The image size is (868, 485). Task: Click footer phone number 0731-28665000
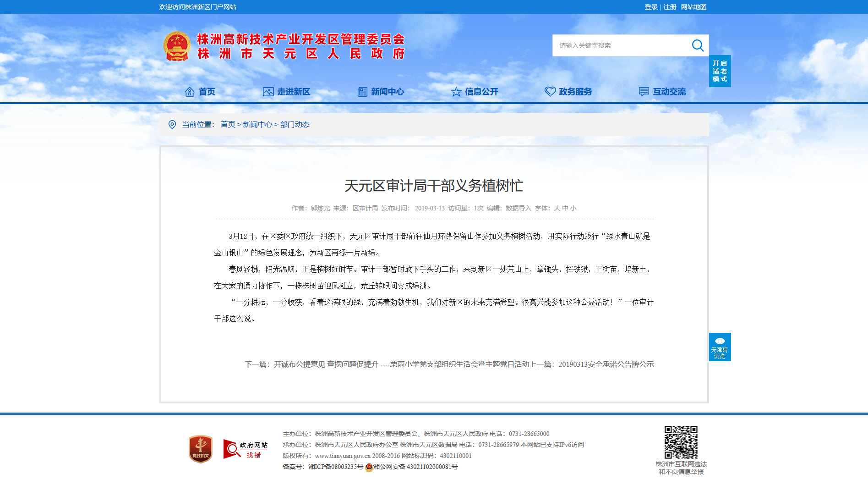click(x=529, y=434)
